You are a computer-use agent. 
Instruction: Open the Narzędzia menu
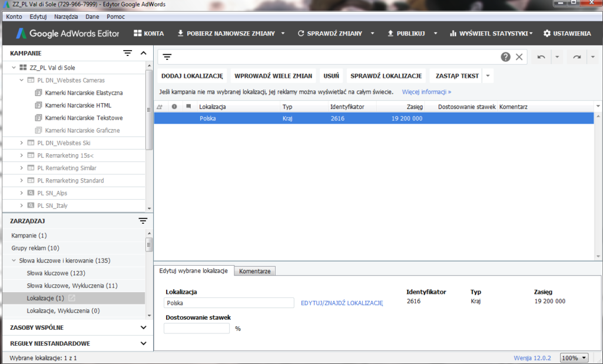[x=66, y=16]
